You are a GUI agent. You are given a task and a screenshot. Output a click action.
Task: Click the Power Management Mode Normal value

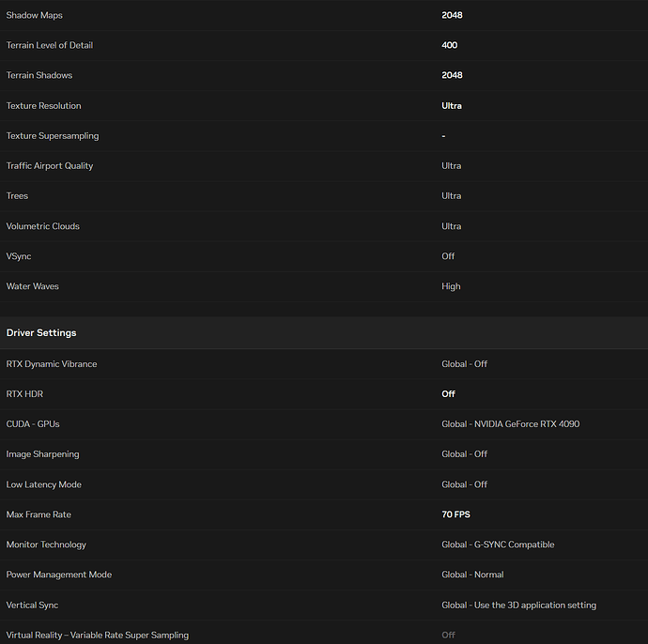tap(472, 575)
